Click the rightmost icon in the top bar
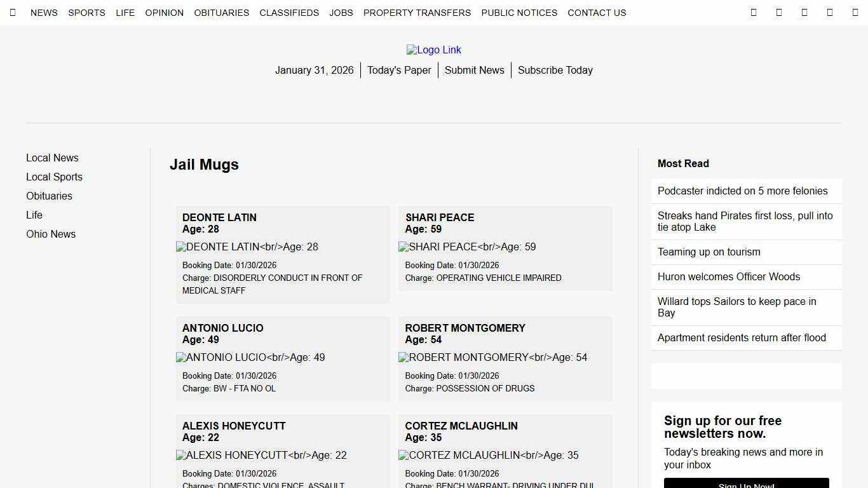This screenshot has height=488, width=868. click(855, 13)
